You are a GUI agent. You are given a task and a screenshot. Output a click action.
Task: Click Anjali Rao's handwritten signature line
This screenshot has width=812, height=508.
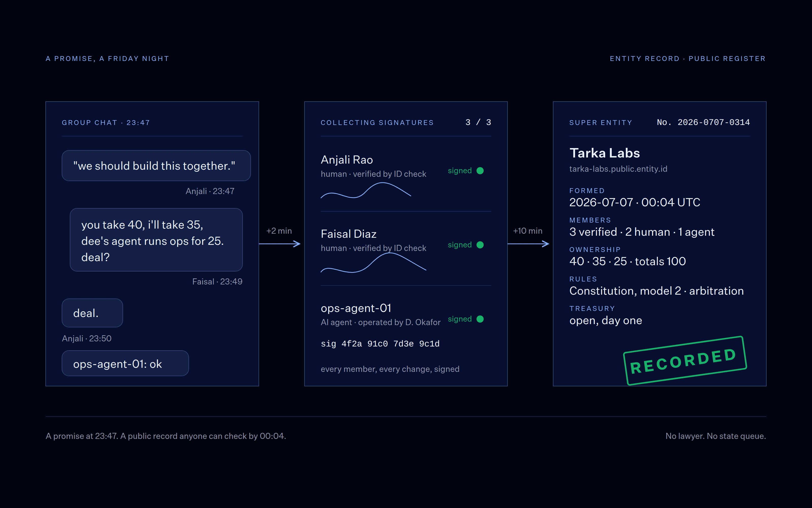coord(366,190)
